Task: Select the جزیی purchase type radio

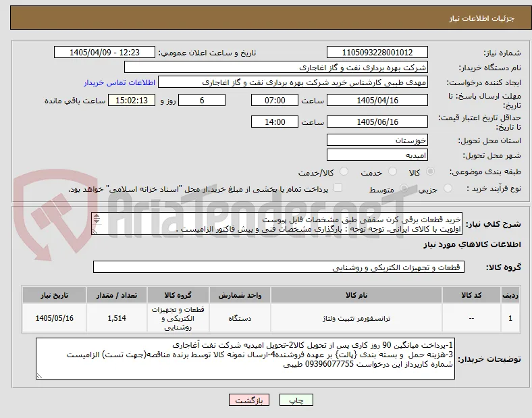Action: 448,188
